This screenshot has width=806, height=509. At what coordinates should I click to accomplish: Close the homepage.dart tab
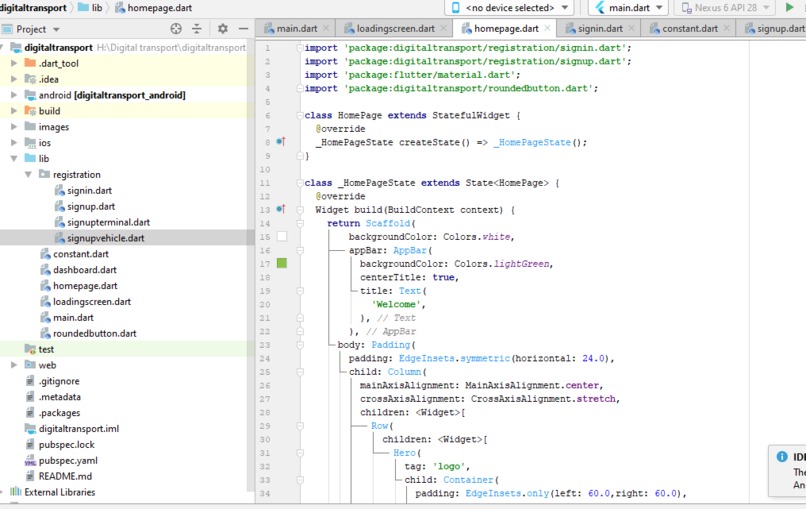[x=547, y=28]
